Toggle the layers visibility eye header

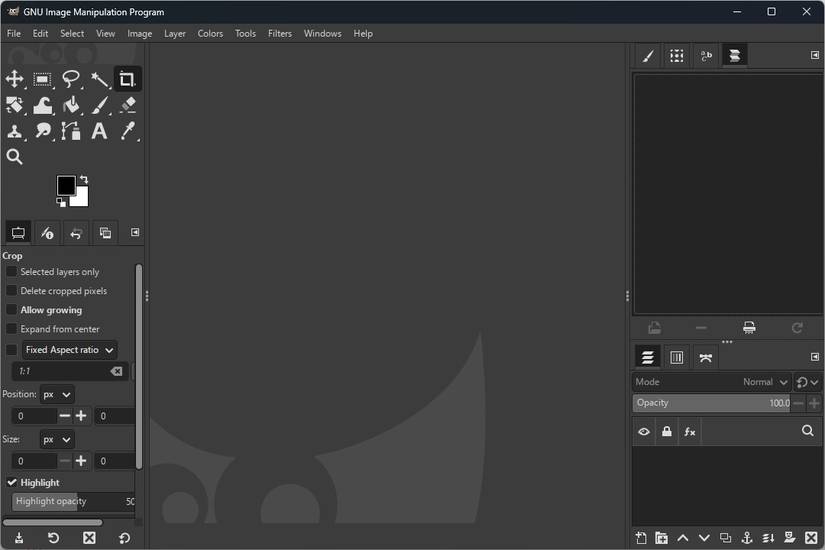(644, 432)
